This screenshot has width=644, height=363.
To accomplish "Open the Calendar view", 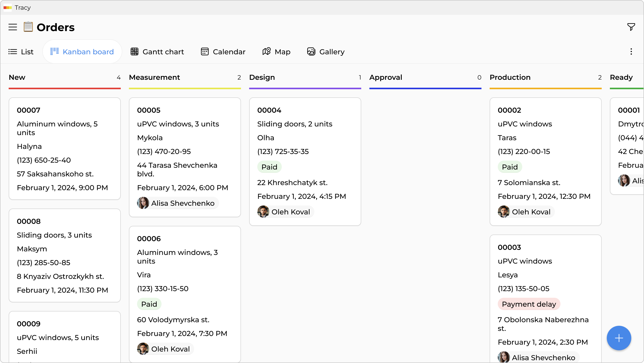I will (x=223, y=51).
